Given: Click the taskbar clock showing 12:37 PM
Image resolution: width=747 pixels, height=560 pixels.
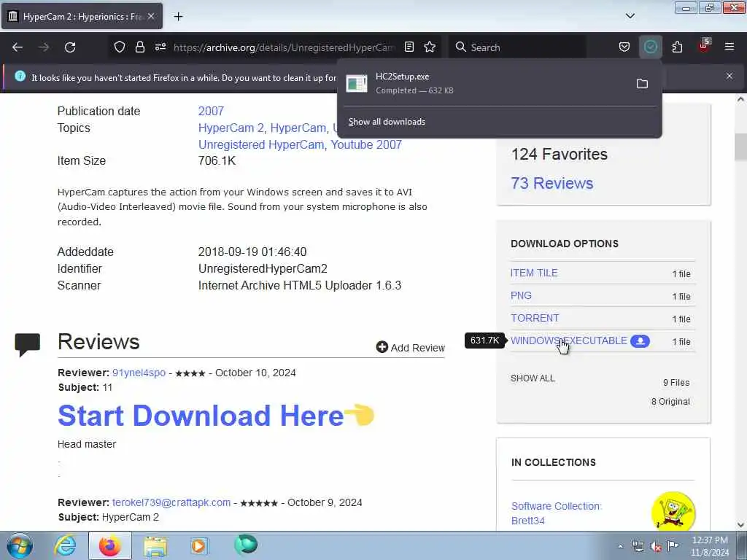Looking at the screenshot, I should pos(710,546).
